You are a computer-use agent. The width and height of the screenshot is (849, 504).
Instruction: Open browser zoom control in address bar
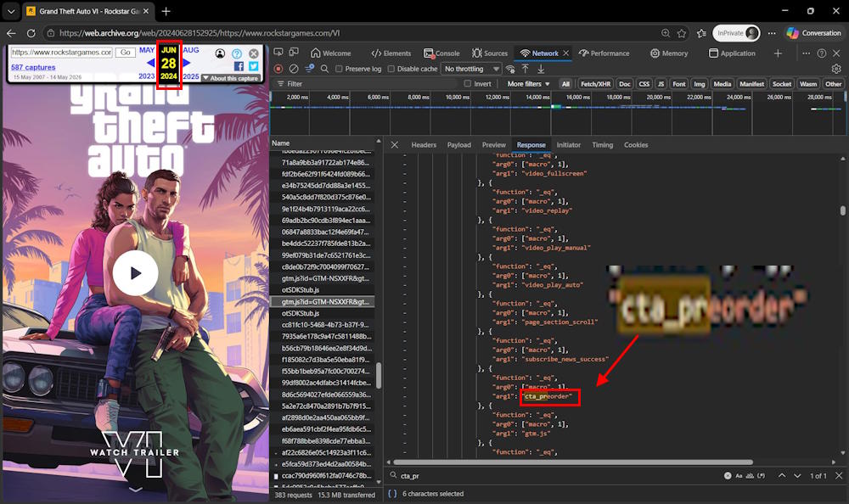pyautogui.click(x=666, y=33)
